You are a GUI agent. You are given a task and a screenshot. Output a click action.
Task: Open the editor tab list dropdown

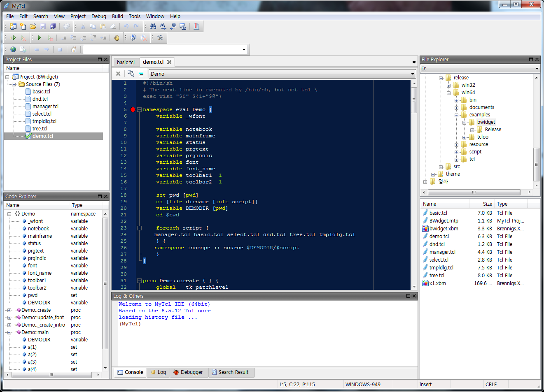(x=414, y=63)
